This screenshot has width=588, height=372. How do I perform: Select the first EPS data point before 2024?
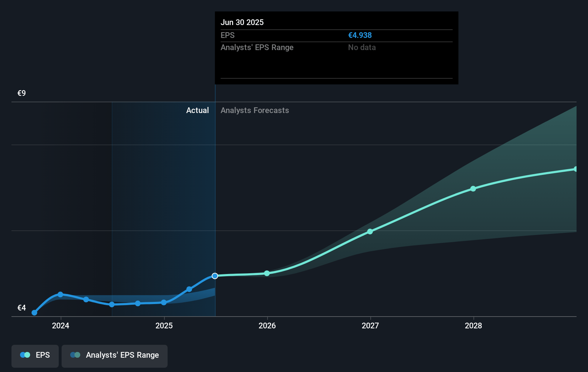pyautogui.click(x=34, y=313)
